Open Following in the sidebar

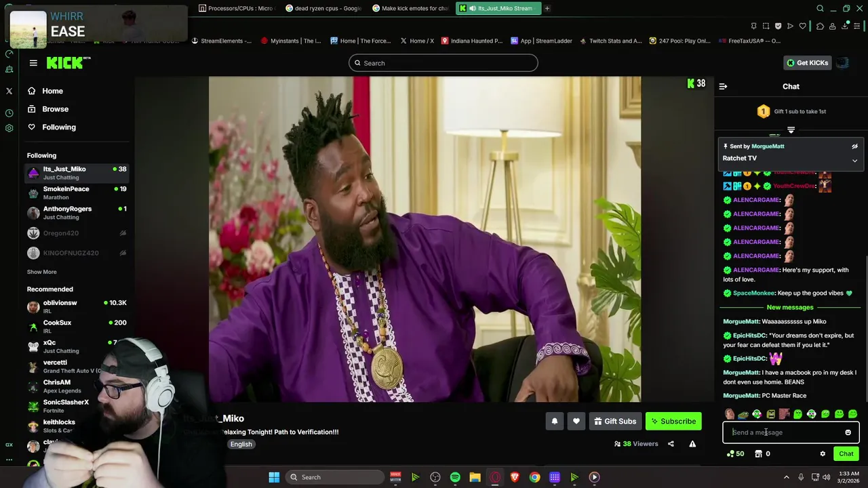pyautogui.click(x=52, y=127)
